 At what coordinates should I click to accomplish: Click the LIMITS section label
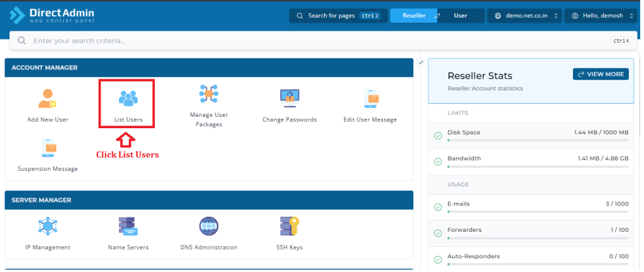[x=458, y=113]
